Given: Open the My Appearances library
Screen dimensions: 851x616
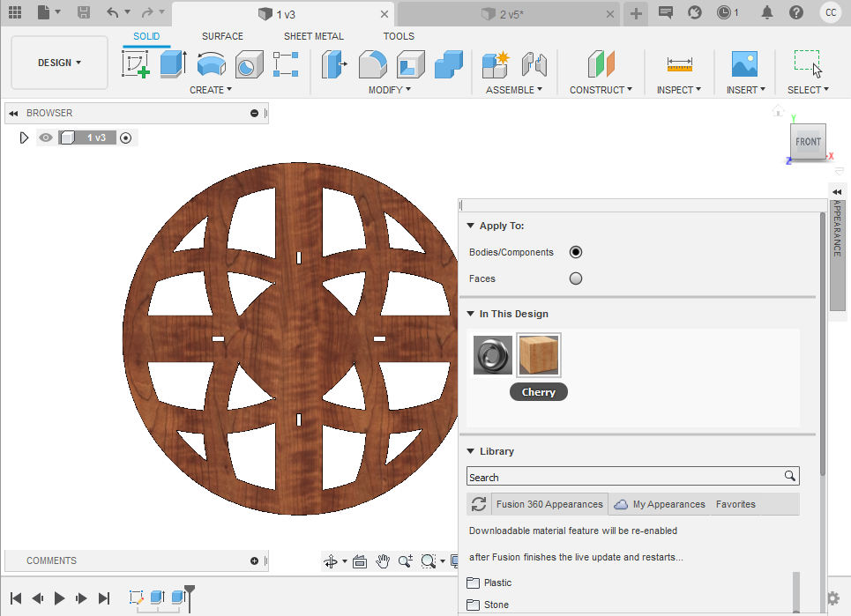Looking at the screenshot, I should pos(668,504).
